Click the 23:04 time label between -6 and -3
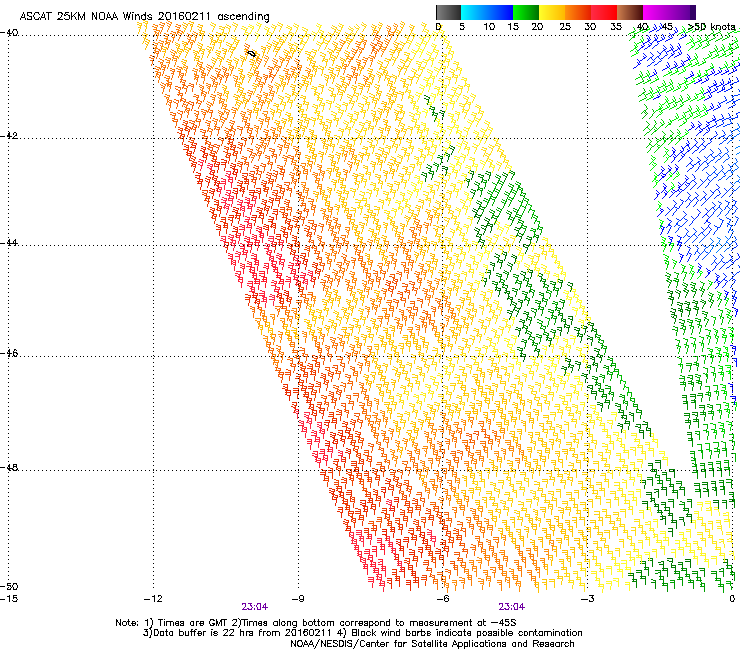Viewport: 740px width, 650px height. pyautogui.click(x=512, y=607)
